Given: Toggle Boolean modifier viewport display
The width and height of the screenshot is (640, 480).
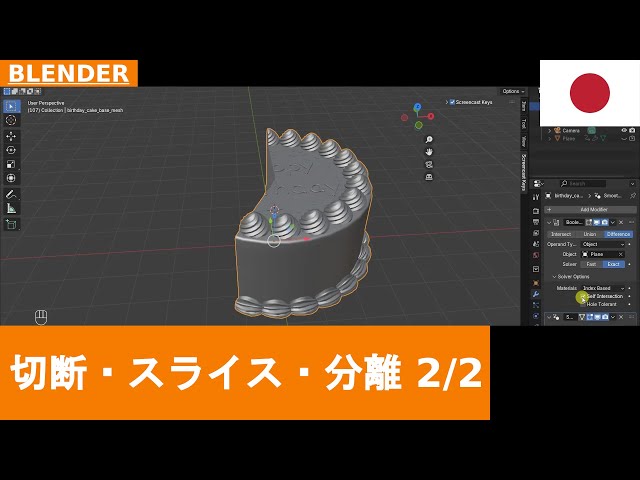Looking at the screenshot, I should (x=597, y=222).
